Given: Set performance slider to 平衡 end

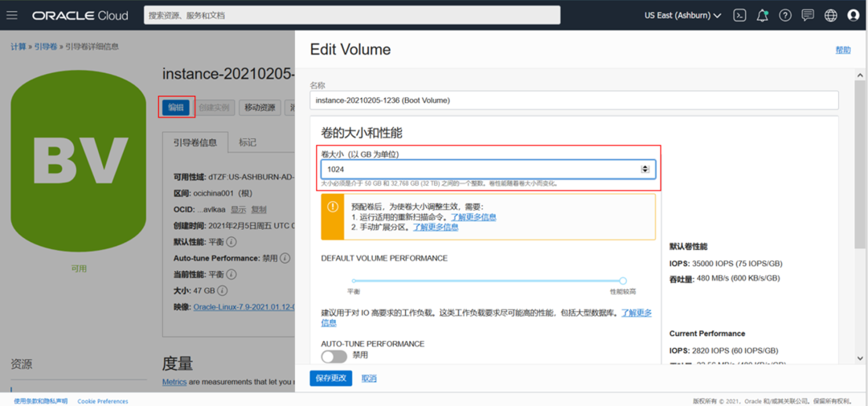Looking at the screenshot, I should coord(354,281).
